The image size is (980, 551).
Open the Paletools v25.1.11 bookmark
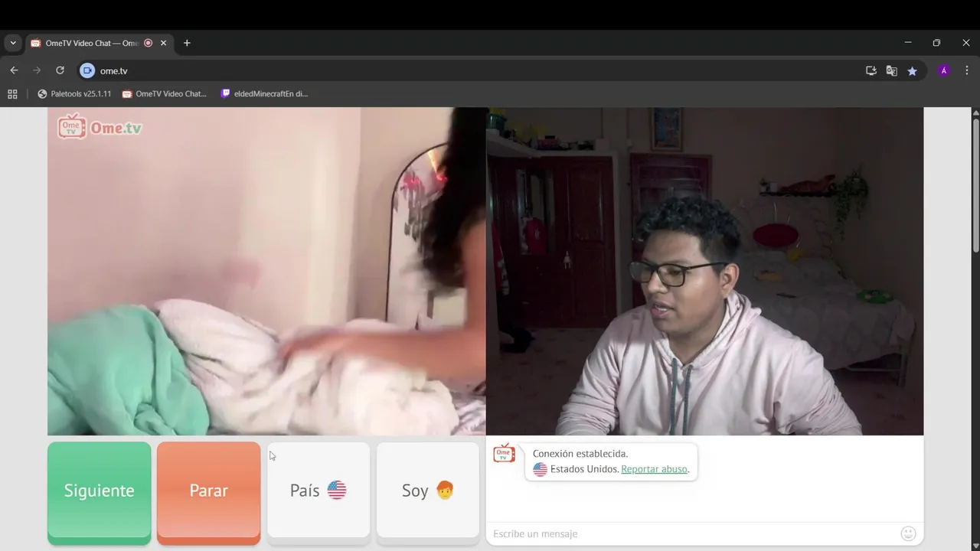(74, 93)
